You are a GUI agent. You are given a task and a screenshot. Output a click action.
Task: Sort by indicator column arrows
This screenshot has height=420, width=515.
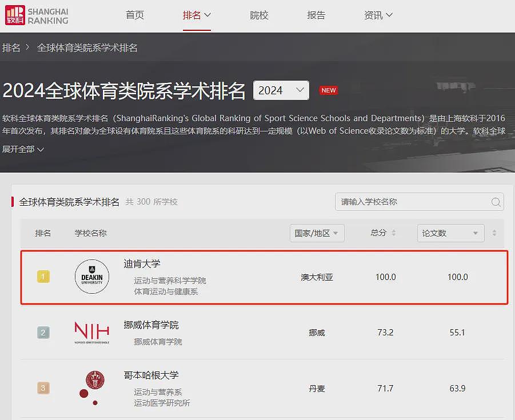494,233
